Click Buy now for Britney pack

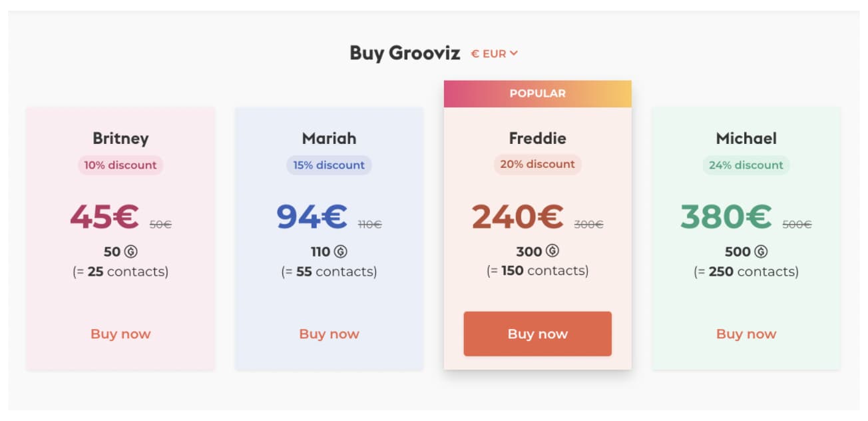[x=120, y=334]
